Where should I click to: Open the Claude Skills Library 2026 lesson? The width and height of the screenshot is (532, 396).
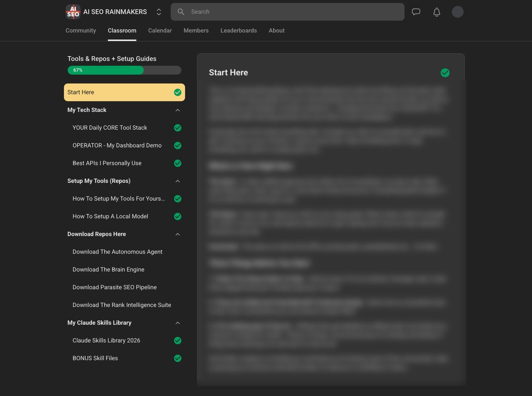pos(106,340)
